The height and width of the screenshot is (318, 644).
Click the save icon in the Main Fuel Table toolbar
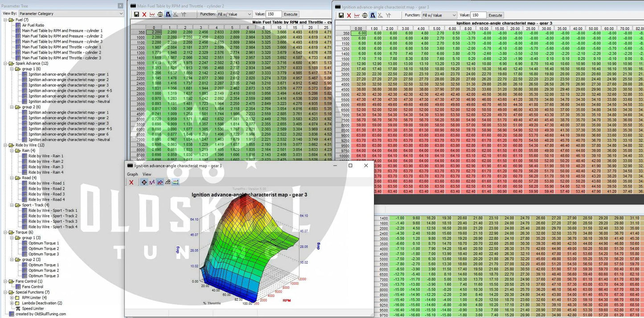point(136,15)
